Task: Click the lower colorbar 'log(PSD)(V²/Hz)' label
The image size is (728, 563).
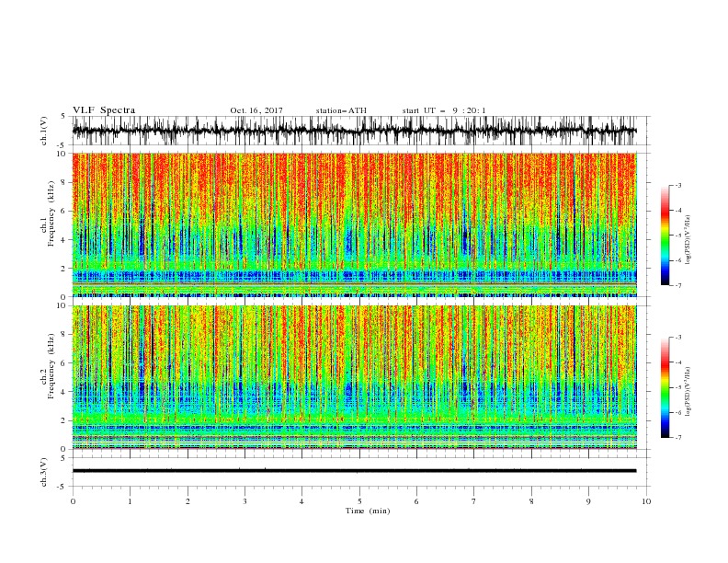Action: [x=688, y=392]
